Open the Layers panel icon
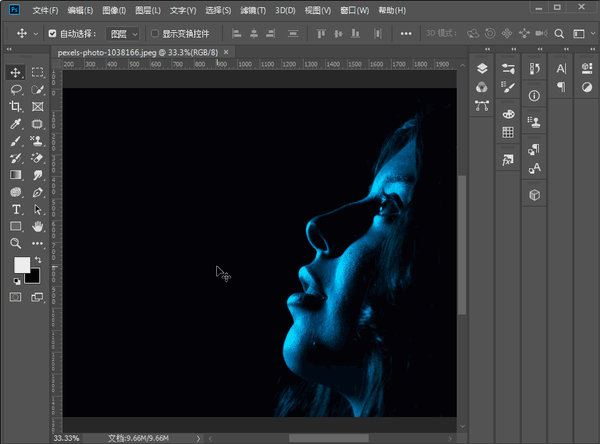This screenshot has width=600, height=444. (481, 69)
